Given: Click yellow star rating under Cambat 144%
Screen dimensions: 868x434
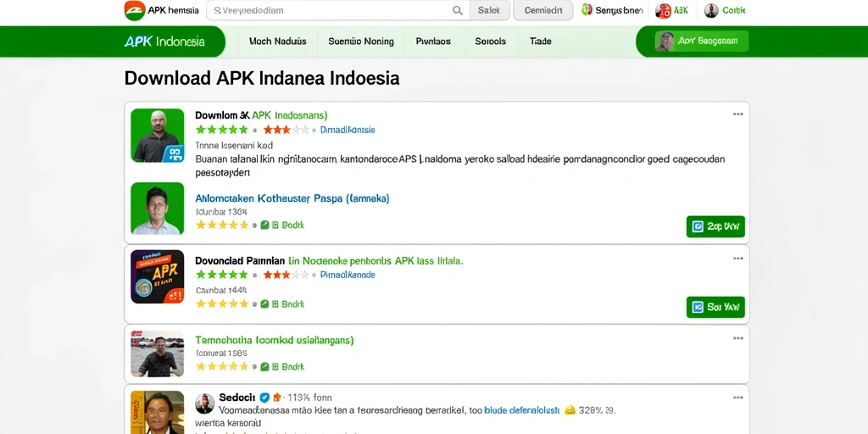Looking at the screenshot, I should (x=222, y=304).
